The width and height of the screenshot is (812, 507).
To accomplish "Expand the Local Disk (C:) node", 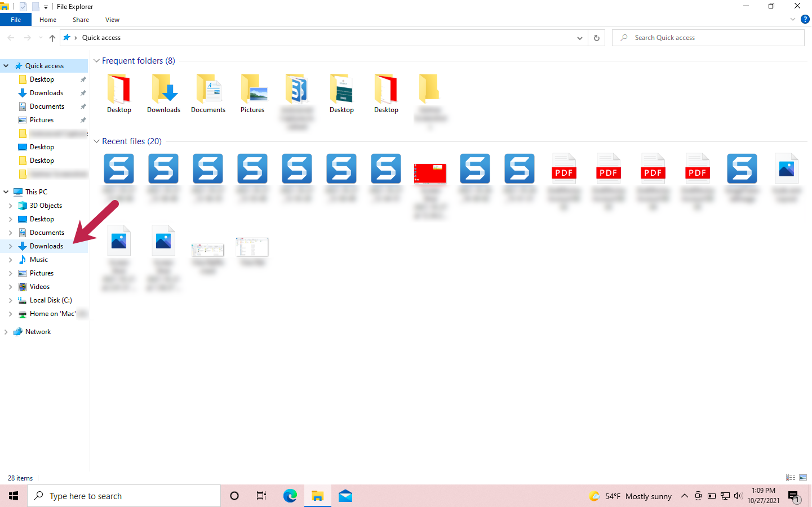I will pyautogui.click(x=10, y=300).
